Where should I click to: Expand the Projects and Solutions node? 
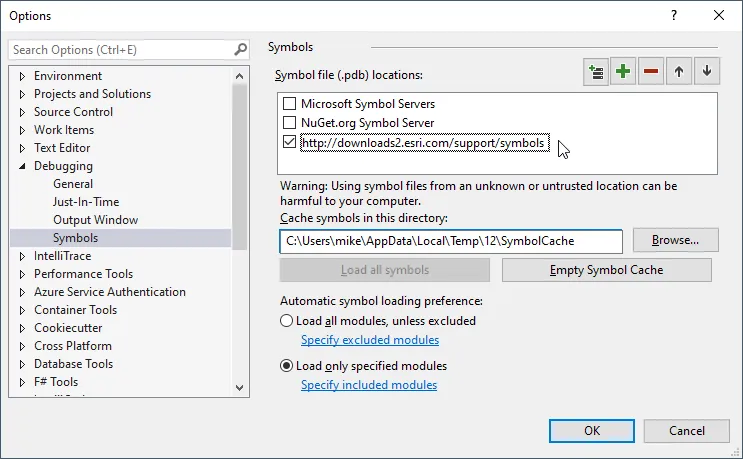click(22, 94)
